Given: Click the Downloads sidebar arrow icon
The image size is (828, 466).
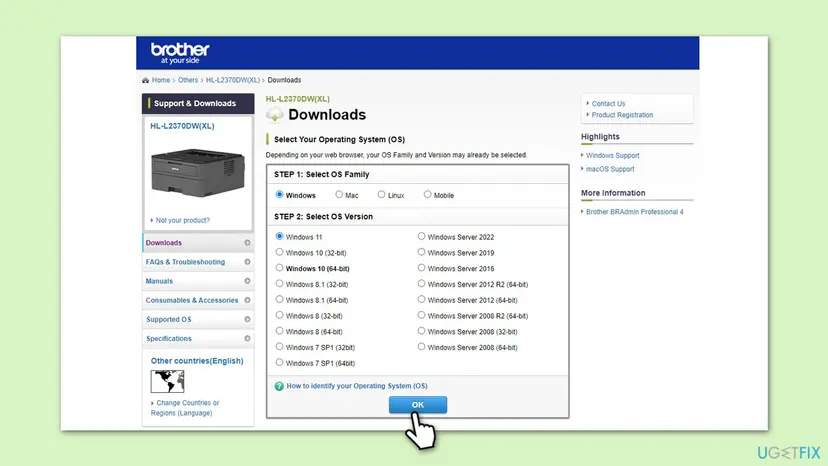Looking at the screenshot, I should coord(247,243).
